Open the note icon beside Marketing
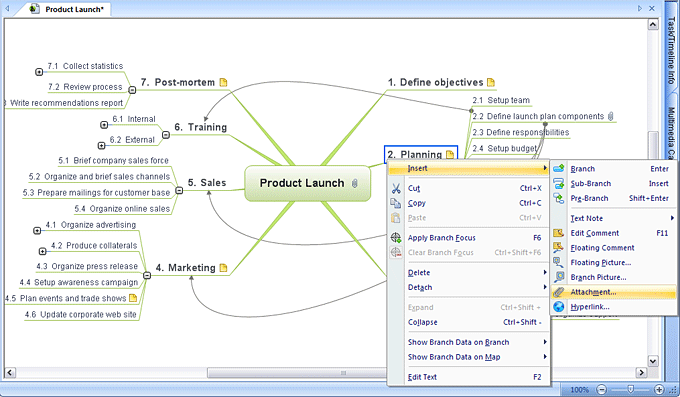This screenshot has width=680, height=397. click(x=223, y=268)
